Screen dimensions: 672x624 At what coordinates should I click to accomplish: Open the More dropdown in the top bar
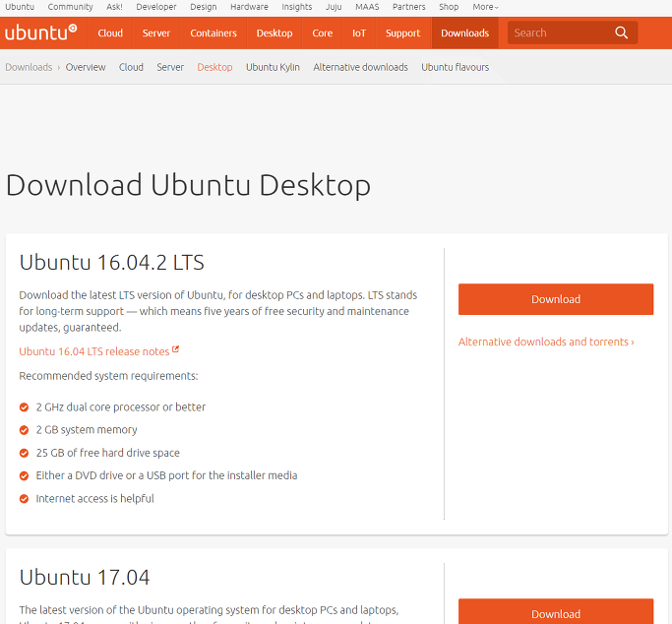(485, 7)
